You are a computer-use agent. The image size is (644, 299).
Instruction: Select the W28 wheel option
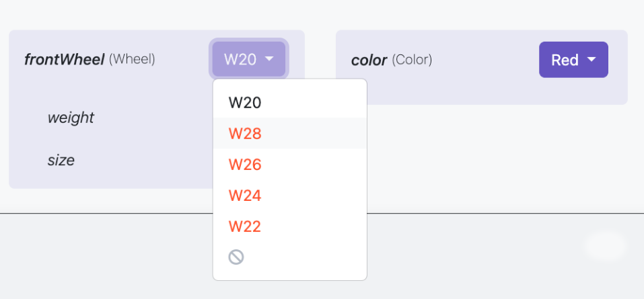pyautogui.click(x=245, y=134)
